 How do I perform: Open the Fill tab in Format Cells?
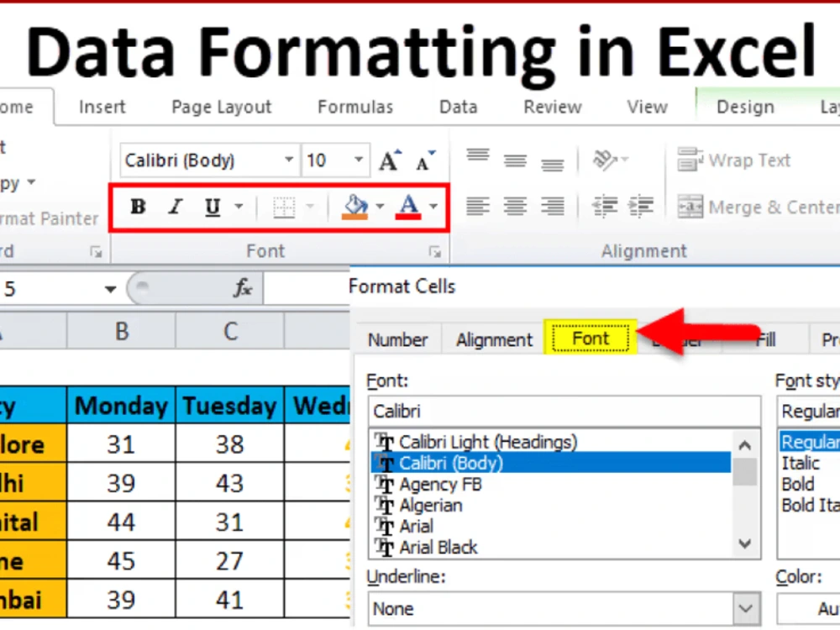click(766, 339)
